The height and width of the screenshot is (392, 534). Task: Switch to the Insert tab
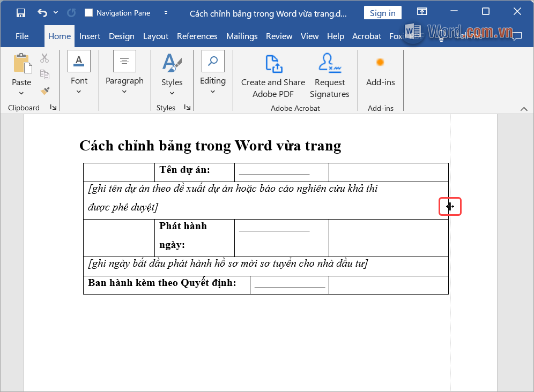[x=90, y=36]
